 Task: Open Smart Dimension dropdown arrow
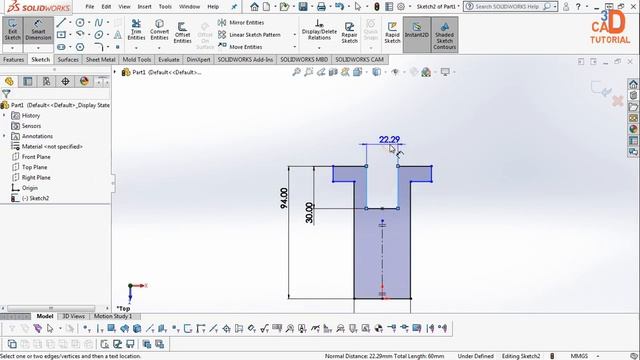(38, 48)
